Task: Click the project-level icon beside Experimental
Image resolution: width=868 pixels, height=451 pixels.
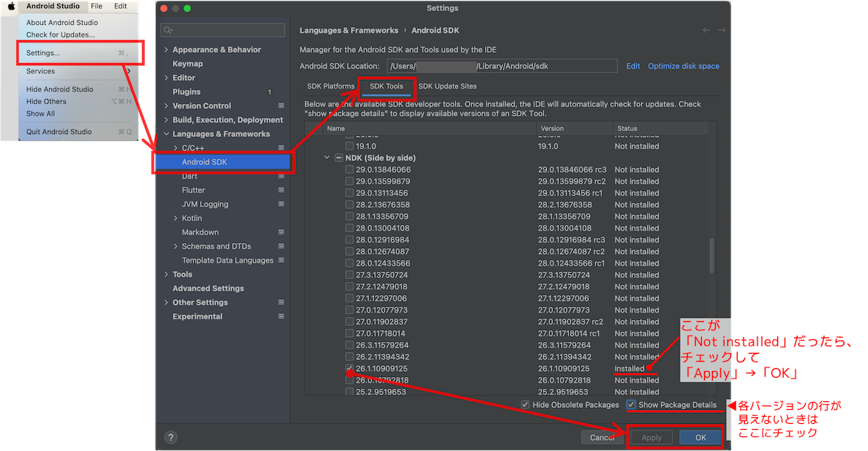Action: (x=281, y=316)
